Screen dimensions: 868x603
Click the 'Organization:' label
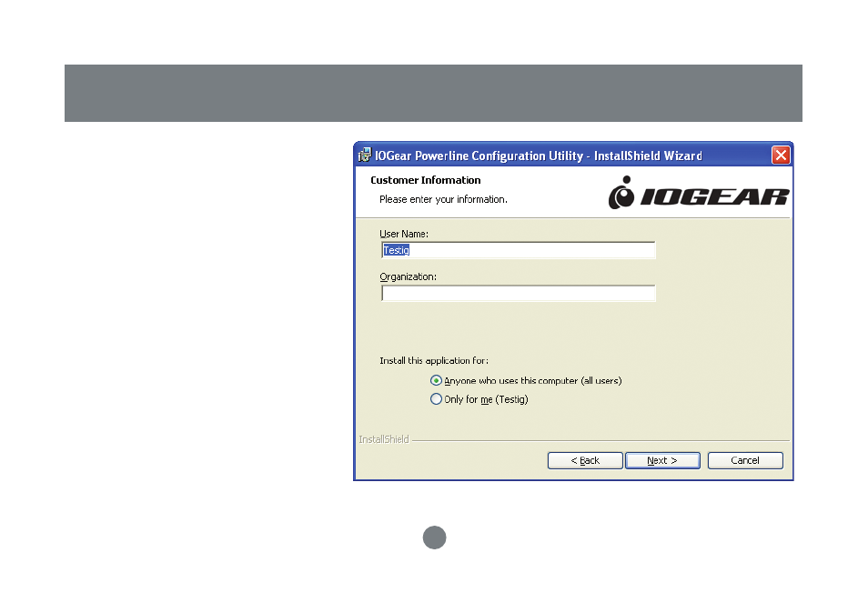pos(408,276)
